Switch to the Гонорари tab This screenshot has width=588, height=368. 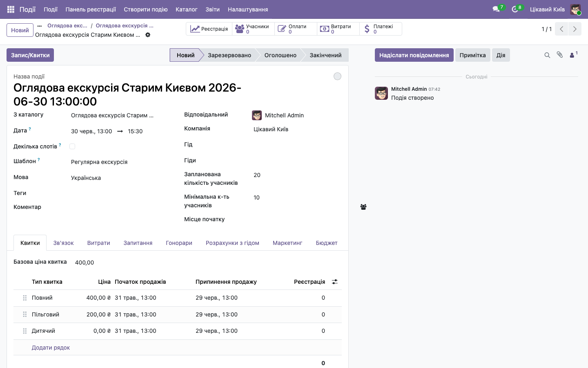(x=179, y=243)
